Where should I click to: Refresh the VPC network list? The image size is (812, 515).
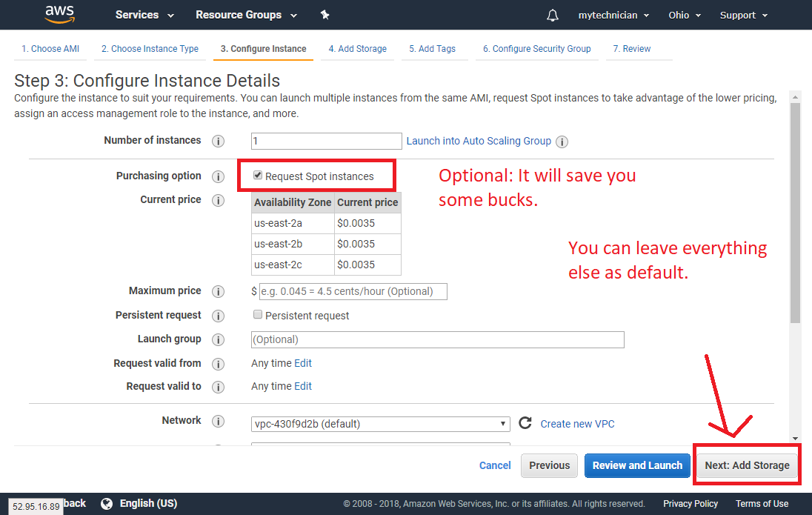(525, 423)
